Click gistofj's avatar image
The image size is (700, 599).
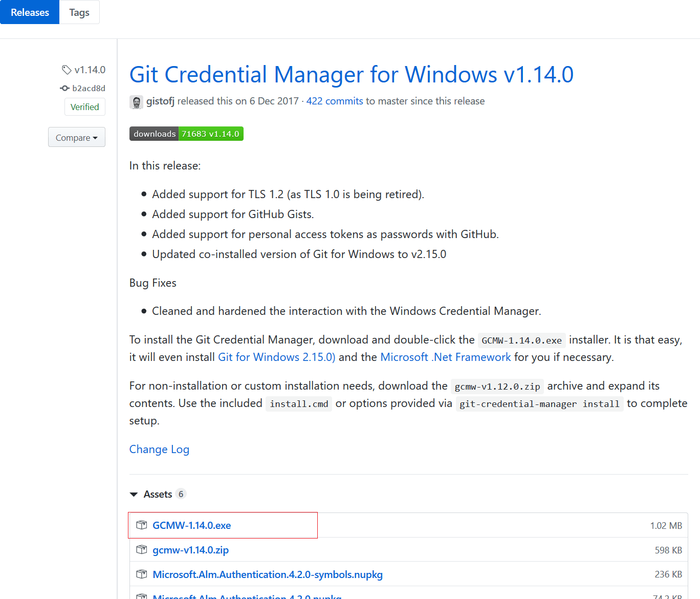coord(136,102)
